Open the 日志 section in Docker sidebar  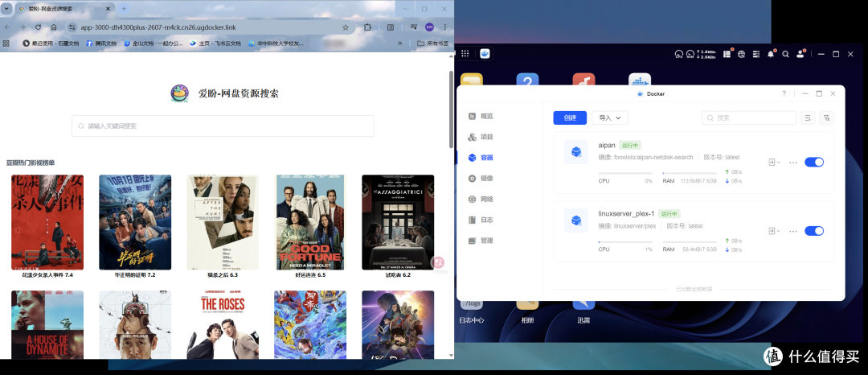(481, 220)
